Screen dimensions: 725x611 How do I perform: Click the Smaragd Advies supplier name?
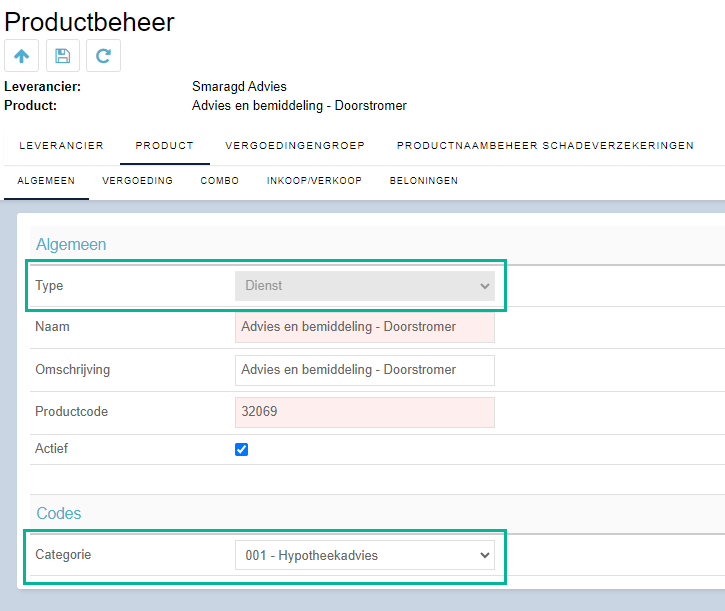point(239,86)
